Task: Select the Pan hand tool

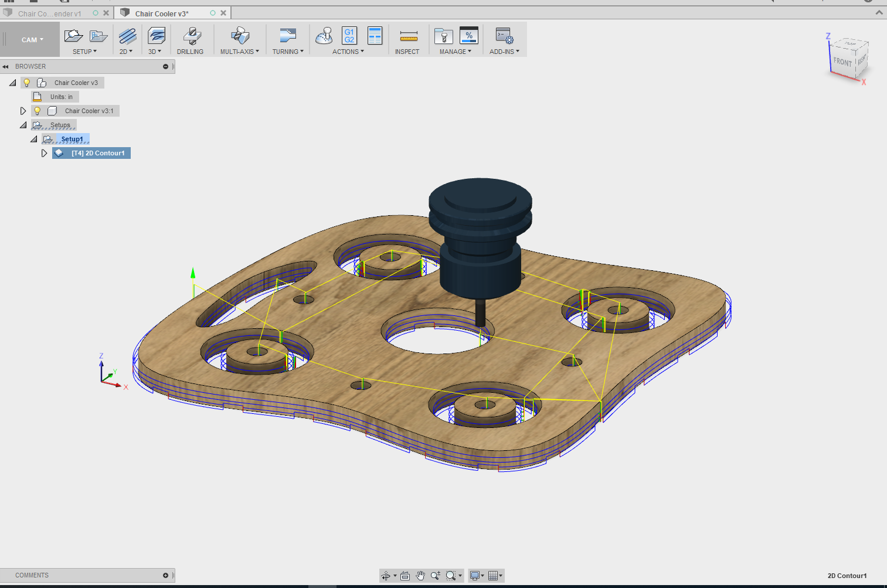Action: pyautogui.click(x=420, y=576)
